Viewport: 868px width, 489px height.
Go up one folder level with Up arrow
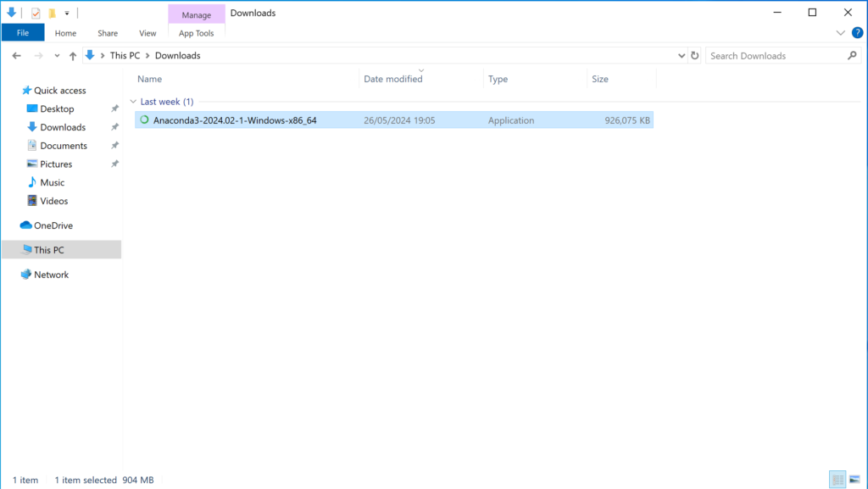73,56
